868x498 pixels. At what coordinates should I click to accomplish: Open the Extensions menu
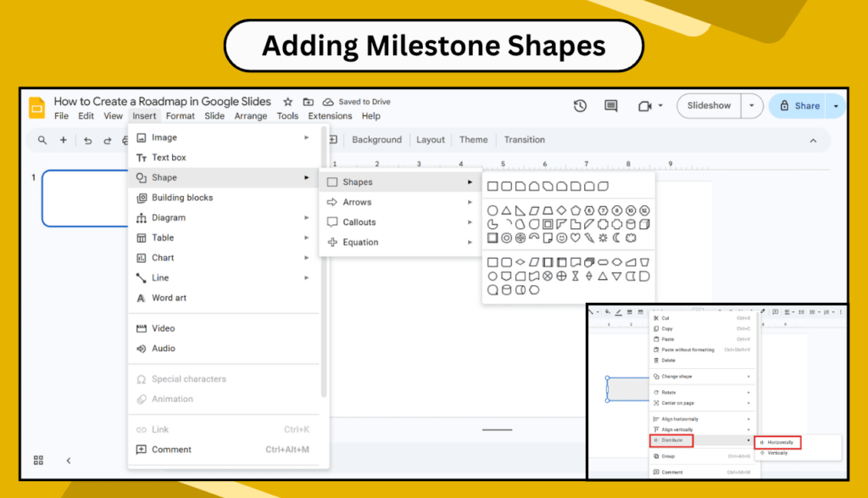tap(330, 115)
